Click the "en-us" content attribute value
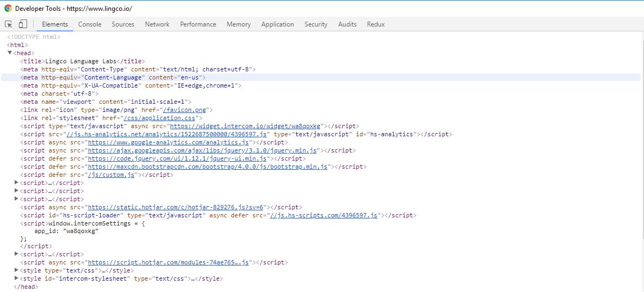 click(190, 77)
